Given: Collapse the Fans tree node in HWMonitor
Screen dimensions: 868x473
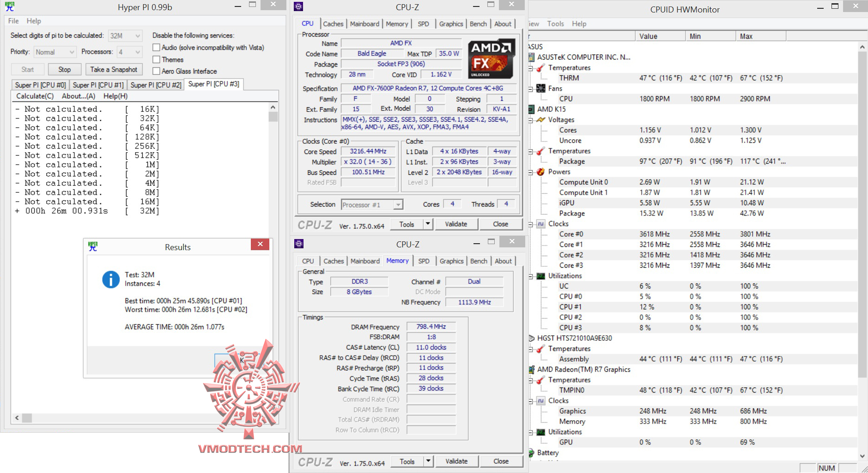Looking at the screenshot, I should coord(531,88).
